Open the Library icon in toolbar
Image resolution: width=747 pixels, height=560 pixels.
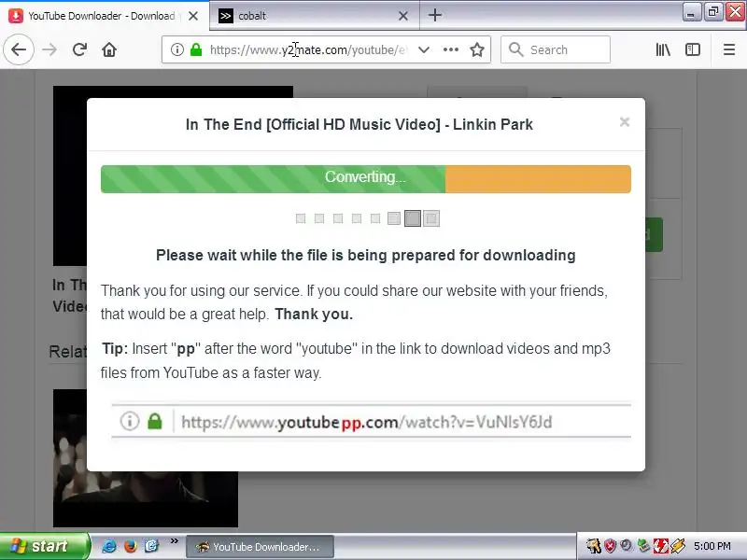(663, 49)
